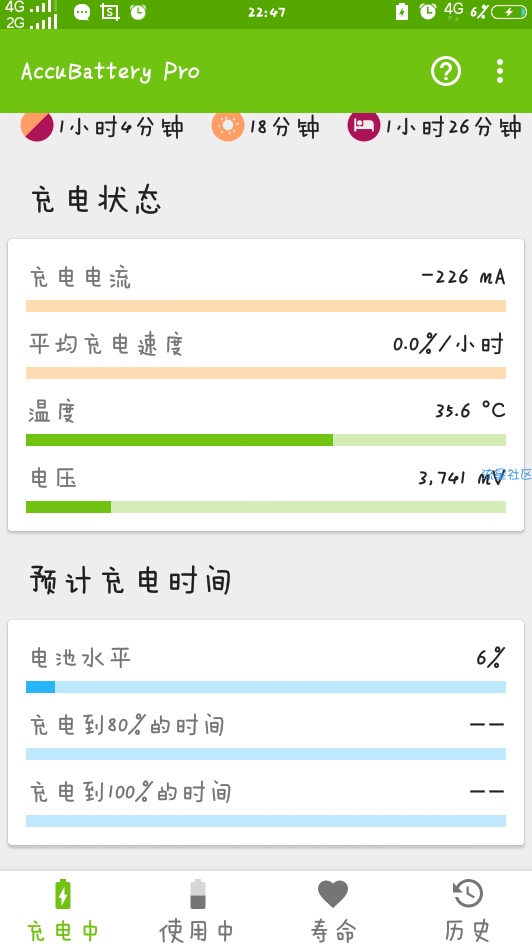Tap the orange screen-on sun icon
This screenshot has height=949, width=532.
click(228, 126)
